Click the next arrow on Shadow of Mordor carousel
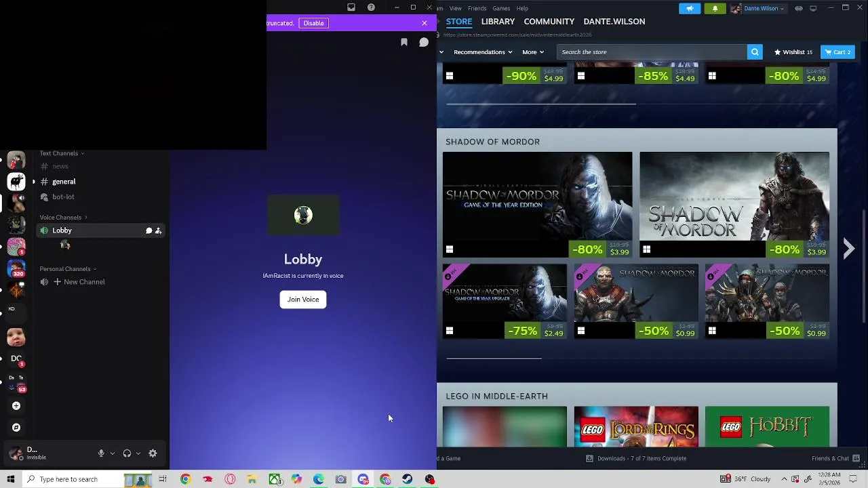The height and width of the screenshot is (488, 868). pos(848,249)
